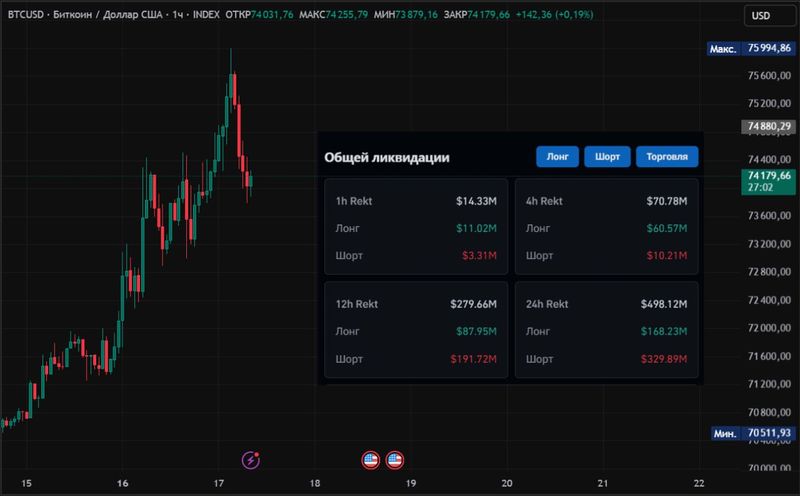The height and width of the screenshot is (496, 800).
Task: Click the Мин. 70 511,93 price label
Action: (750, 433)
